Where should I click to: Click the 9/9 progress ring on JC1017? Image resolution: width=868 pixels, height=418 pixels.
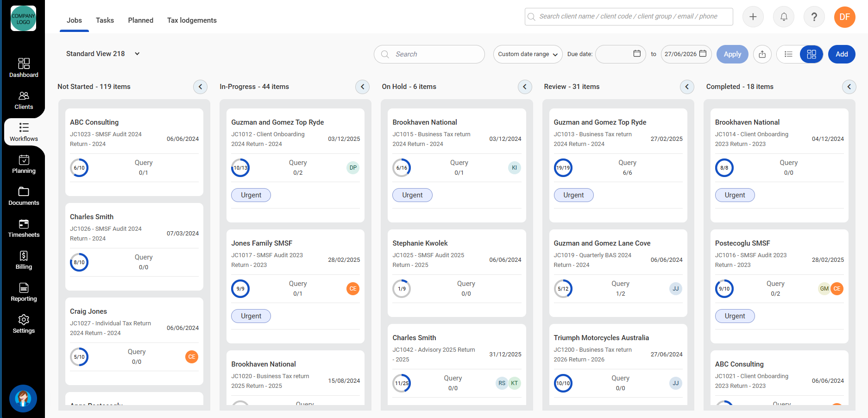pyautogui.click(x=240, y=289)
